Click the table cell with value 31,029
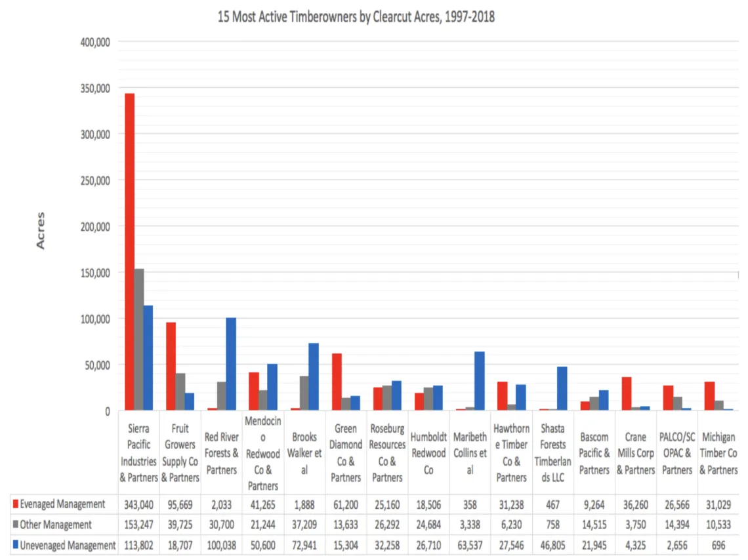This screenshot has height=560, width=748. [x=718, y=505]
